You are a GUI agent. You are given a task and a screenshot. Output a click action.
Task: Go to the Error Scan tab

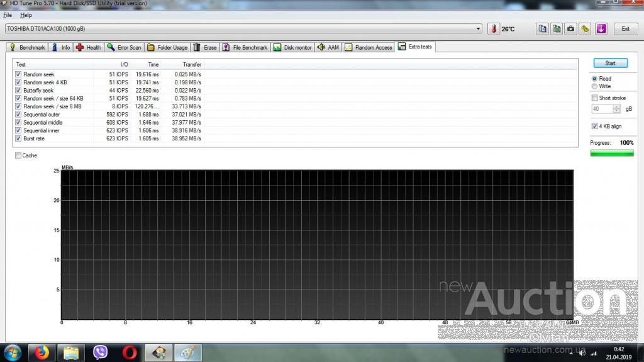pos(124,48)
